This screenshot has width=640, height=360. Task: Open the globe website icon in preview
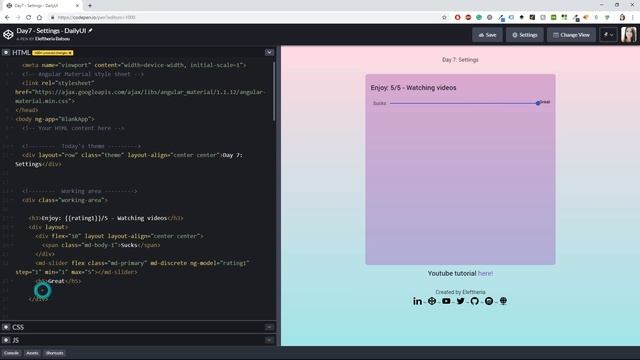point(503,301)
